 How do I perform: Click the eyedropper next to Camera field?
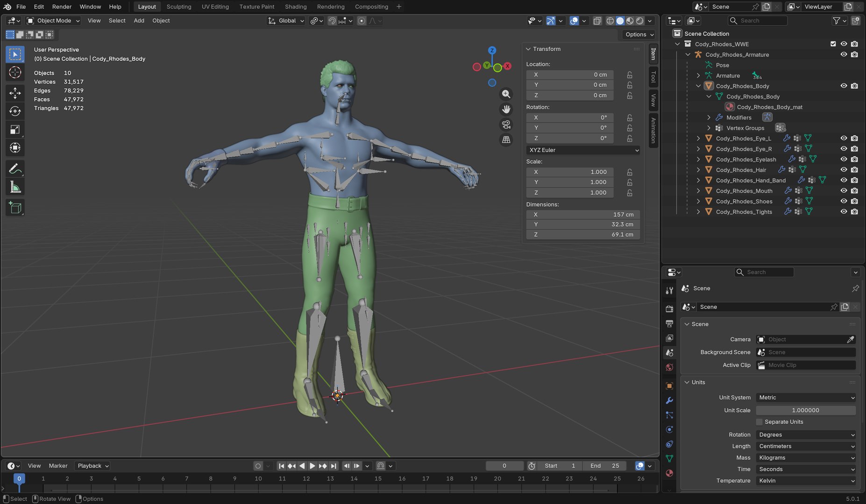851,339
